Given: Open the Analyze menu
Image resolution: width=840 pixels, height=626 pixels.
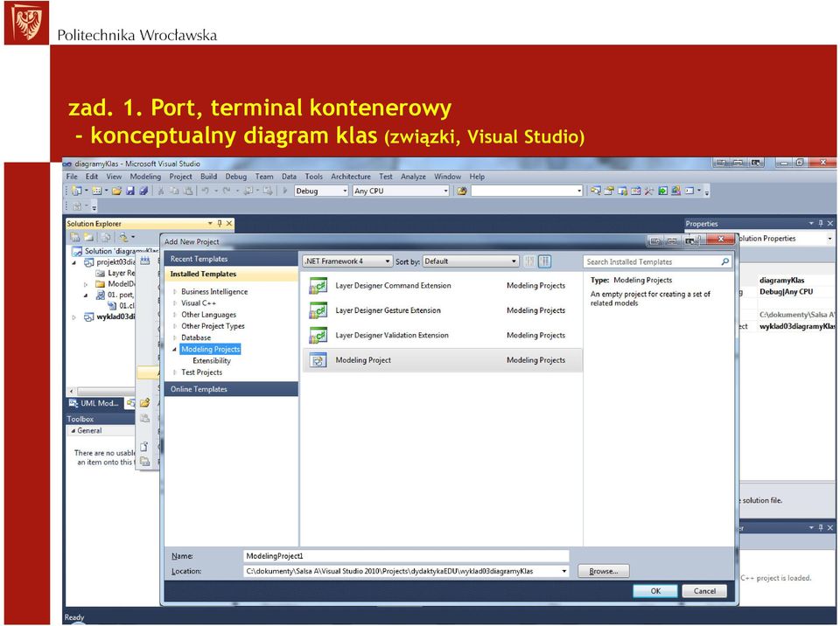Looking at the screenshot, I should click(413, 177).
